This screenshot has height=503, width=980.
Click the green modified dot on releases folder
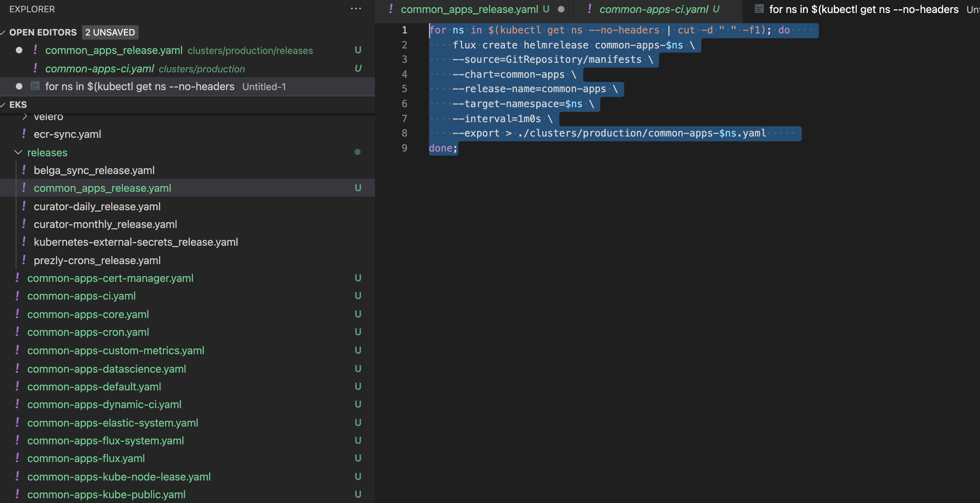pos(357,152)
